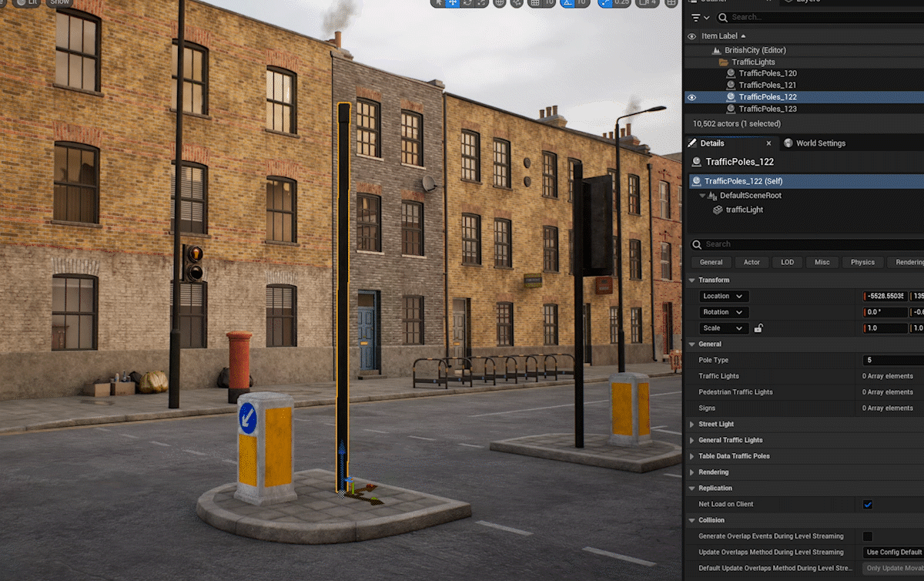This screenshot has width=924, height=581.
Task: Filter properties by General category
Action: pyautogui.click(x=711, y=262)
